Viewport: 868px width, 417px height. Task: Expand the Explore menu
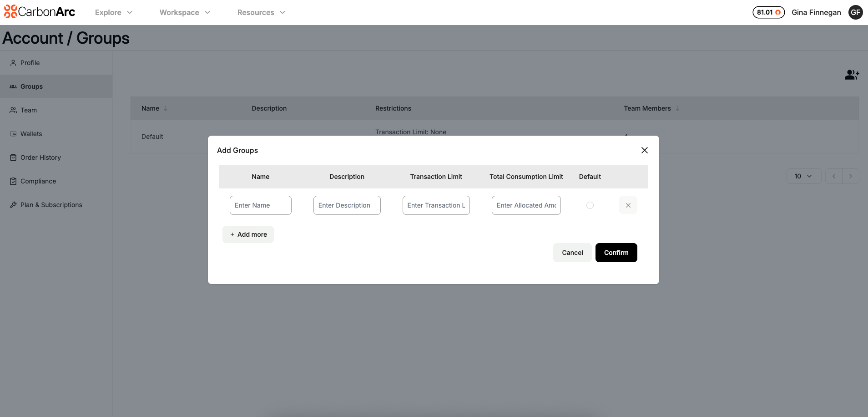113,12
